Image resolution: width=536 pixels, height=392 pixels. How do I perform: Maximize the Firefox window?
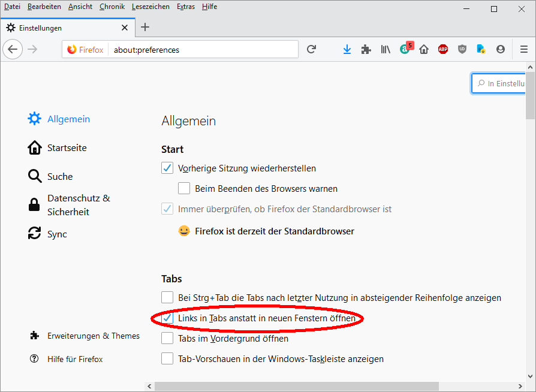coord(494,9)
